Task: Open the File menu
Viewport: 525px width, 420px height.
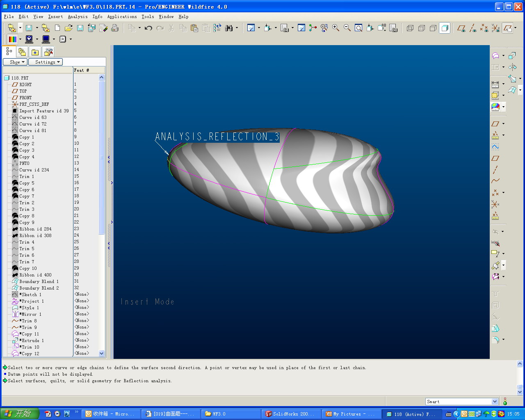Action: (9, 17)
